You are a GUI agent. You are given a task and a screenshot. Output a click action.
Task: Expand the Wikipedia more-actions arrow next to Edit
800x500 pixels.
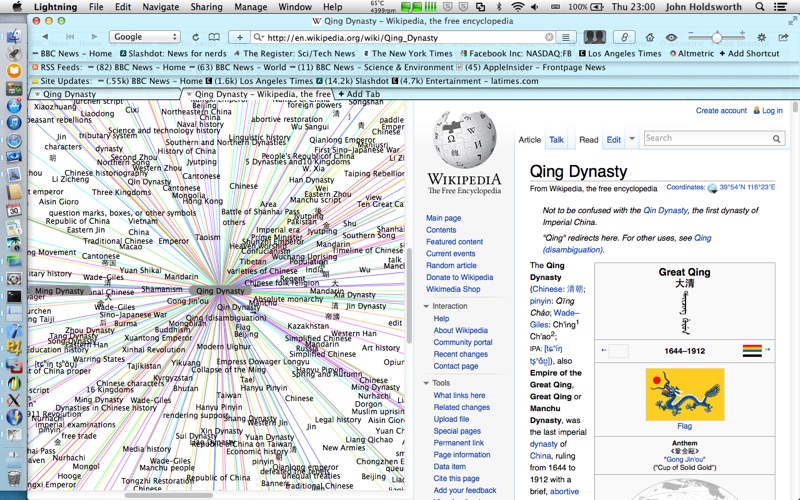632,139
